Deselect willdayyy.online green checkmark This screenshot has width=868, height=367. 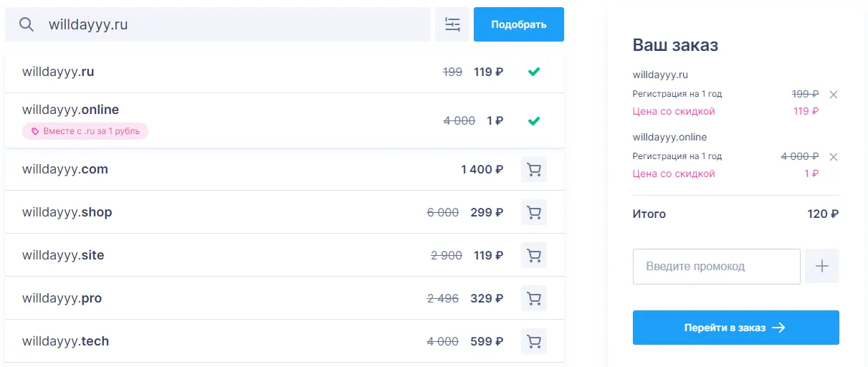(x=533, y=121)
